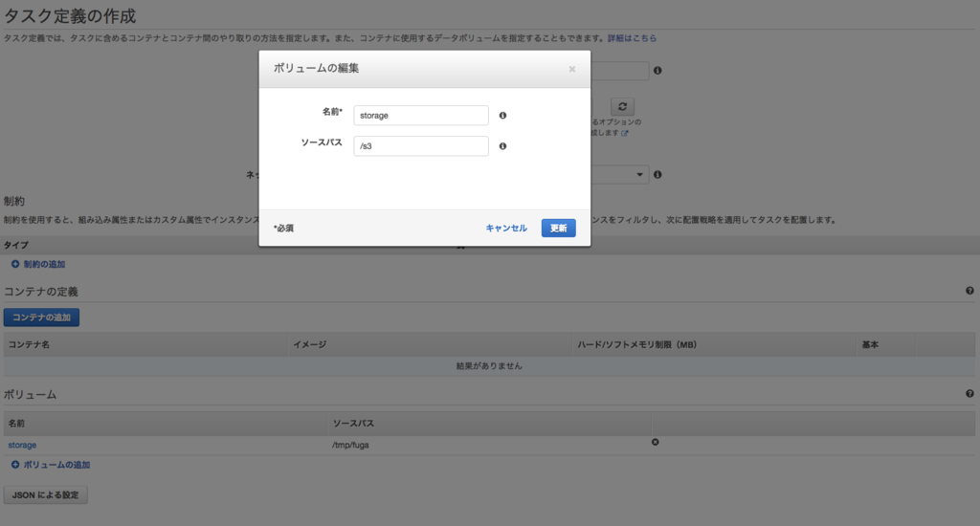Open the 詳細はこちら link

coord(632,38)
